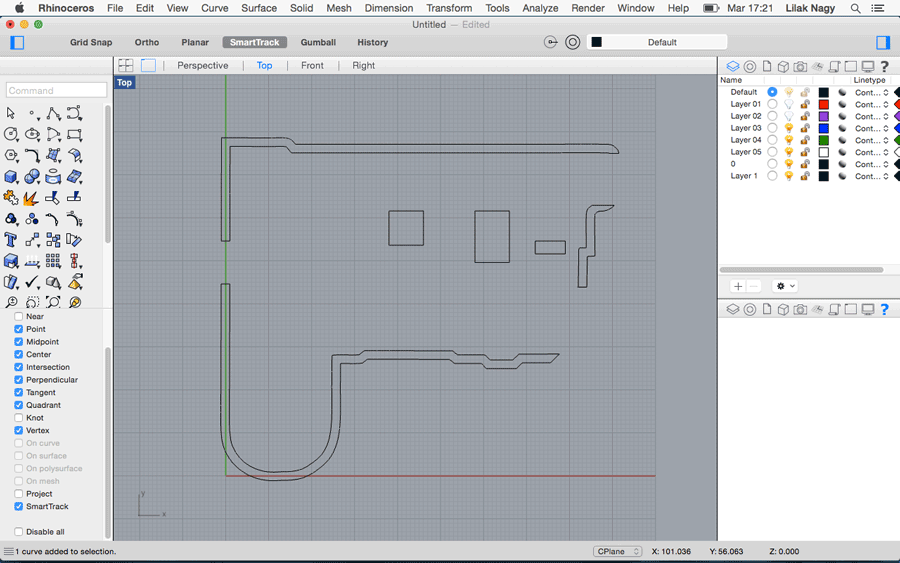Click the blue Box solid tool
Viewport: 900px width, 563px height.
10,177
